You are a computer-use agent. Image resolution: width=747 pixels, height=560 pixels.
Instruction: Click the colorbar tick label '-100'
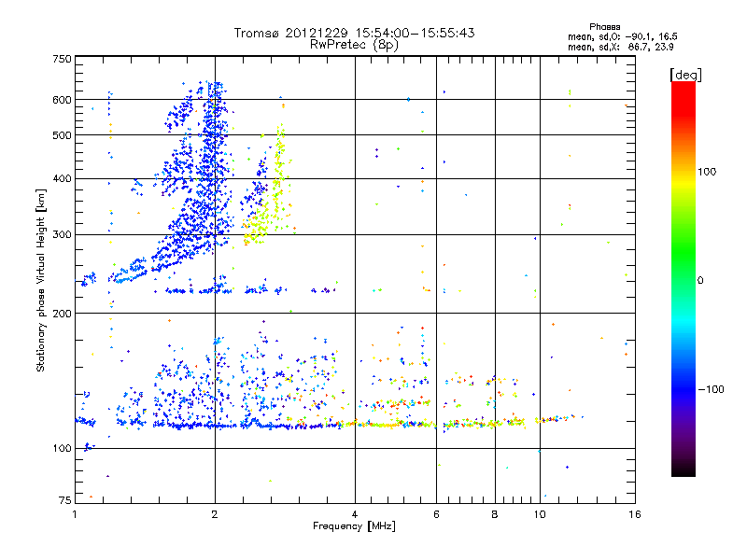711,389
